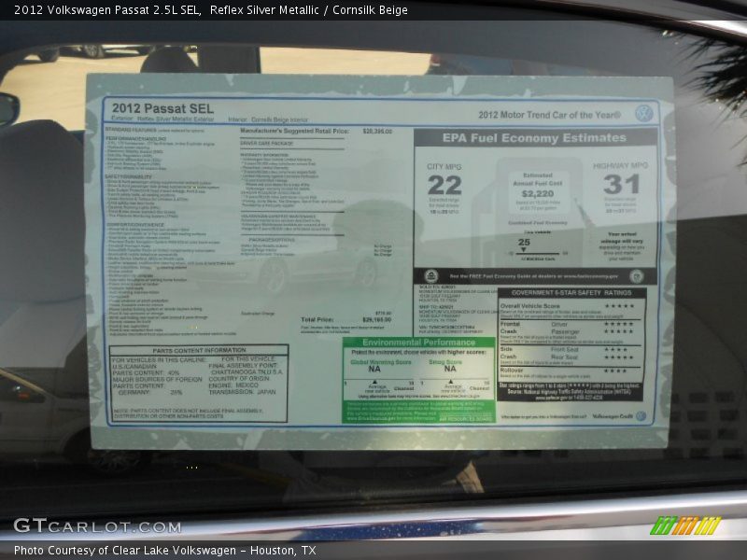Click the colored bars logo in bottom right corner
747x560 pixels.
point(685,525)
